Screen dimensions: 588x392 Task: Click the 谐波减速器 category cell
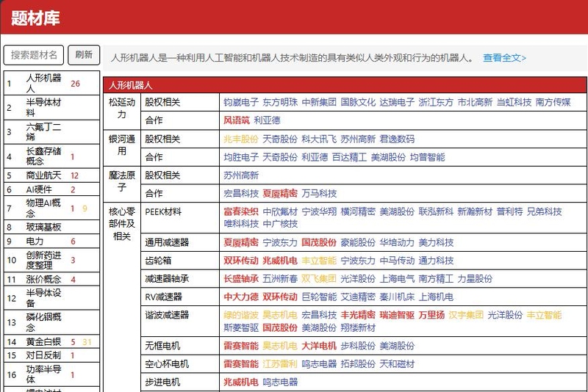180,322
